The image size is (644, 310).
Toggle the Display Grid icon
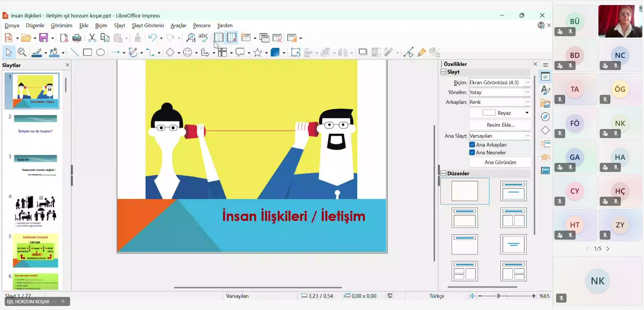tap(218, 38)
